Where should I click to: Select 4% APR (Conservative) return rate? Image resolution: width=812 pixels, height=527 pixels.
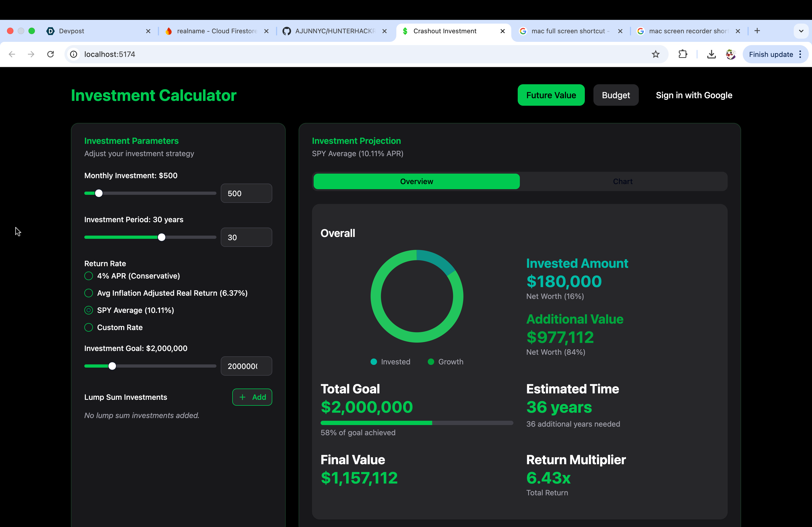(89, 276)
